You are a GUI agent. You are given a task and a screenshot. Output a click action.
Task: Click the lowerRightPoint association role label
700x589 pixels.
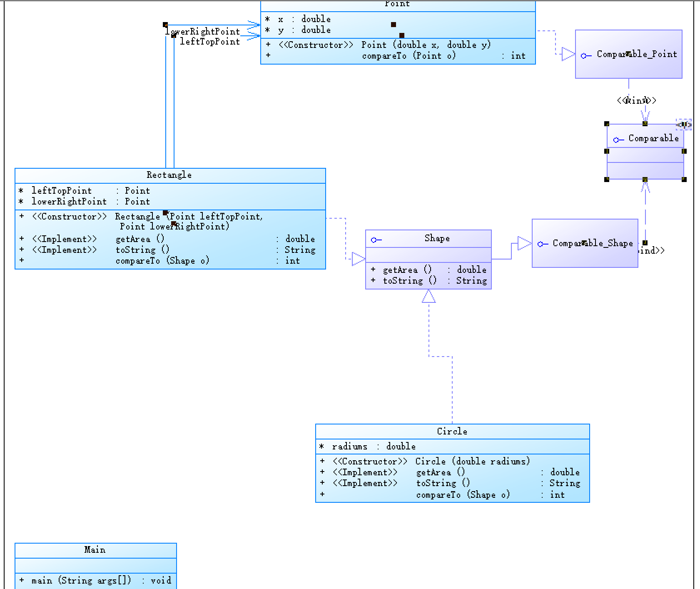pyautogui.click(x=202, y=32)
